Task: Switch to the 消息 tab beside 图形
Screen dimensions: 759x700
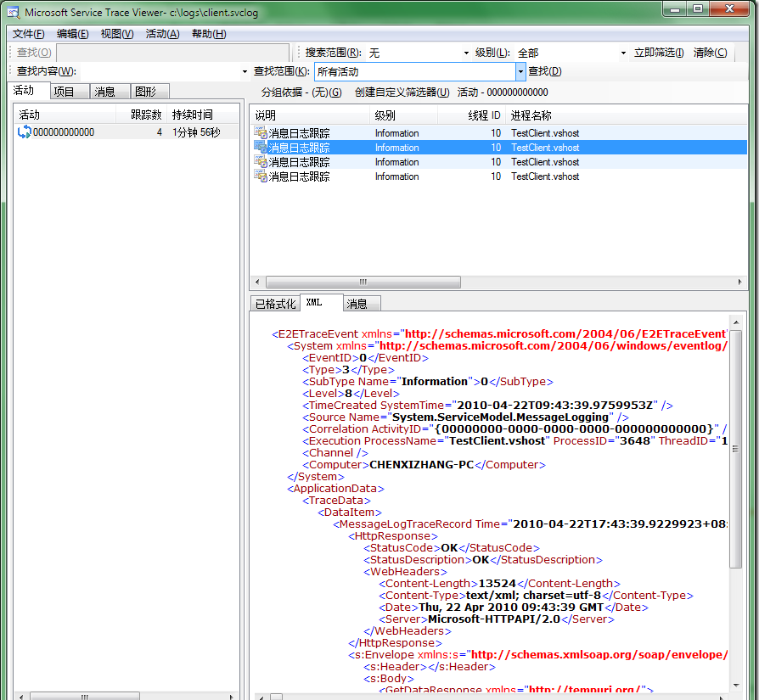Action: pos(110,92)
